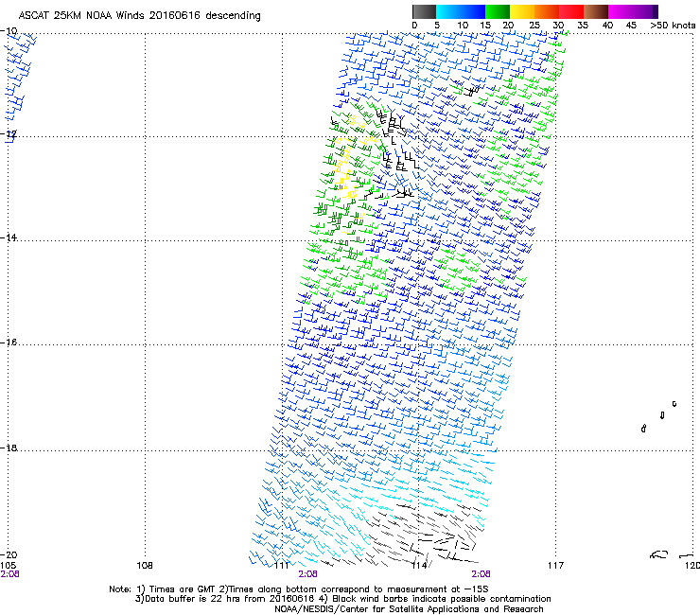Click the '45' label under the color bar
The height and width of the screenshot is (615, 700).
coord(631,26)
